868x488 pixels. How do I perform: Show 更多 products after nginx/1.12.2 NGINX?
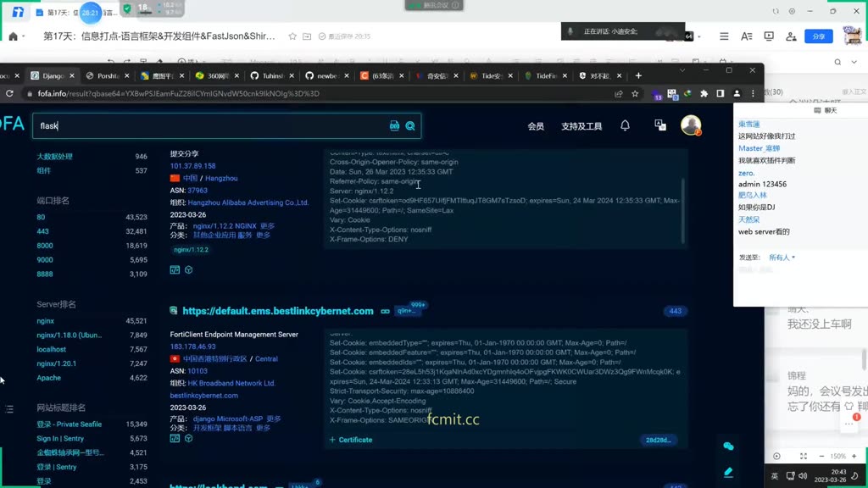(x=267, y=225)
